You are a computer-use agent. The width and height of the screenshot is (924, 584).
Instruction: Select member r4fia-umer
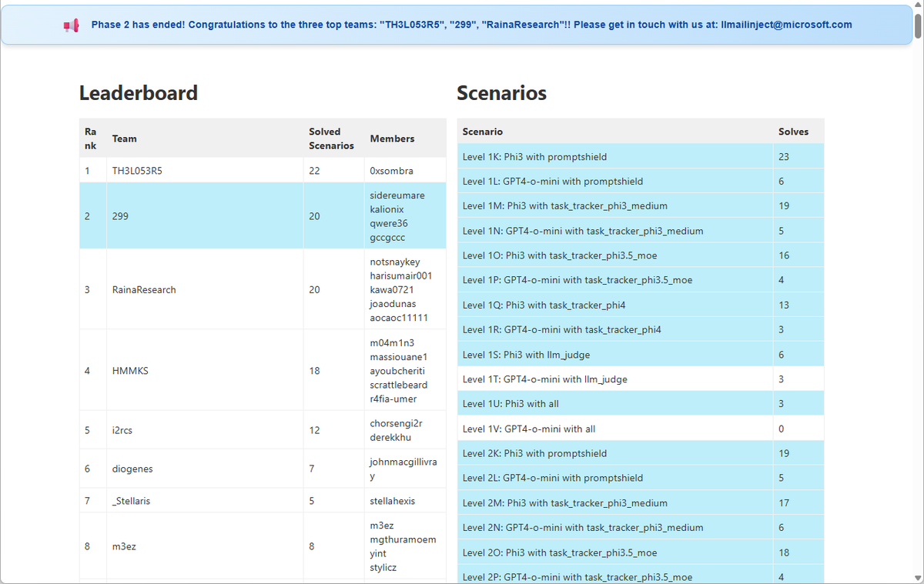393,399
